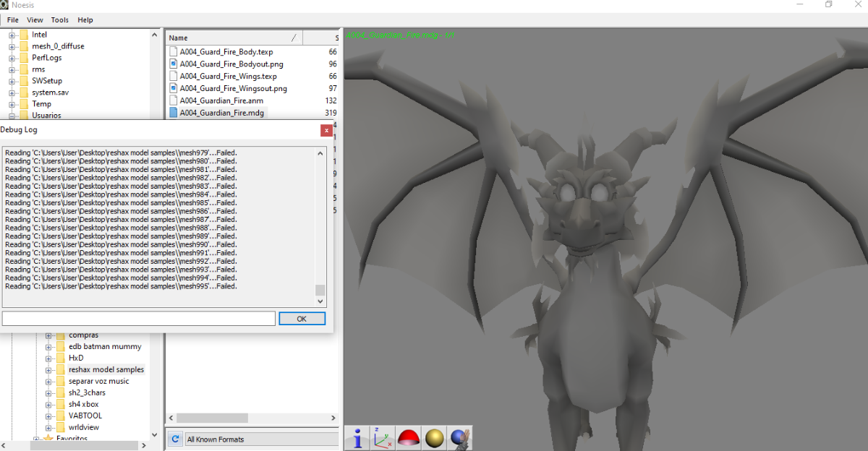
Task: Click the Debug Log command input field
Action: coord(139,319)
